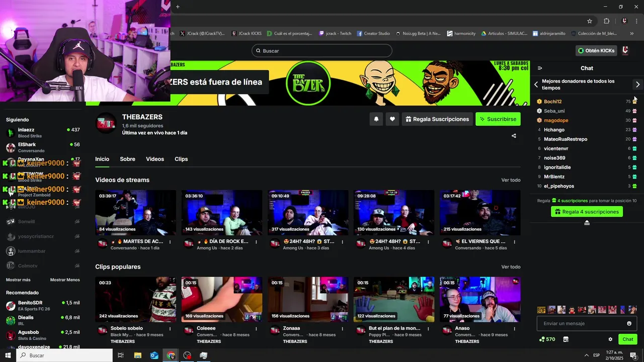
Task: Collapse the chat panel with the header icon
Action: coord(540,68)
